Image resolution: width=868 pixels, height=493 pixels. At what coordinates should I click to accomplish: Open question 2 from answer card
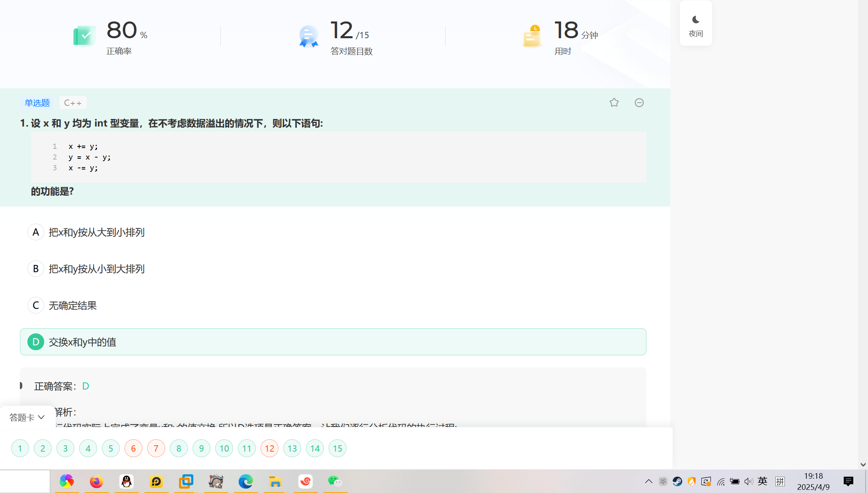coord(43,448)
